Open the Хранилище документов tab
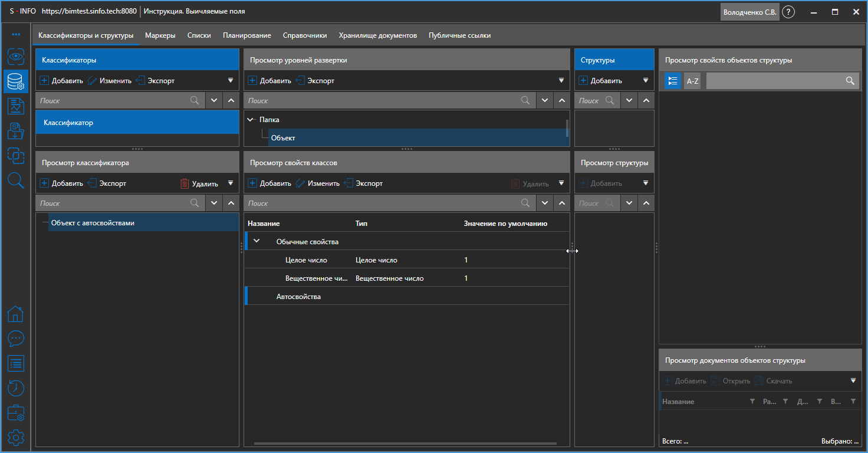Screen dimensions: 868x453 click(x=377, y=35)
